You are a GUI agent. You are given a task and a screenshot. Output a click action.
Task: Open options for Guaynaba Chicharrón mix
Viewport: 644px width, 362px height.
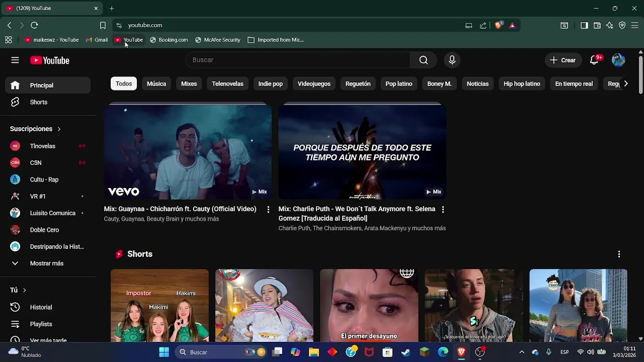pos(268,210)
